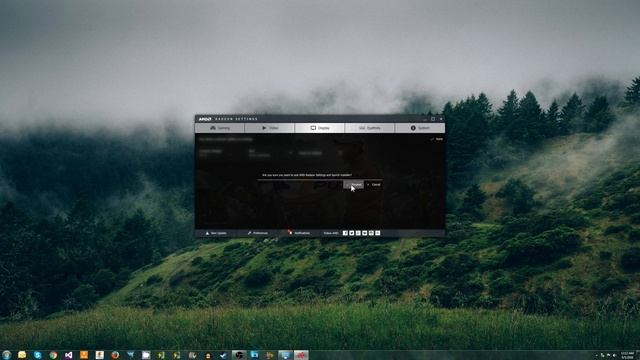Image resolution: width=640 pixels, height=360 pixels.
Task: Open the Windows Start menu
Action: pos(7,355)
